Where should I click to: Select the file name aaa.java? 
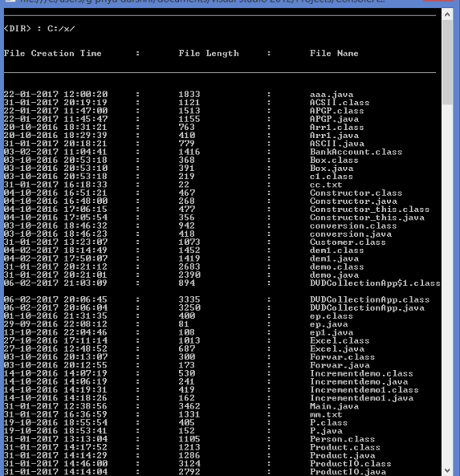[x=331, y=95]
